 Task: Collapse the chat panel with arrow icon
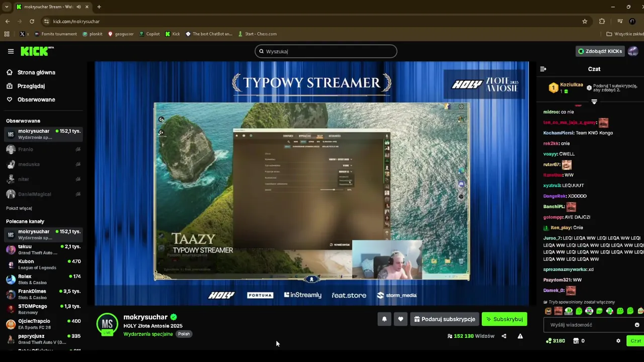[543, 69]
